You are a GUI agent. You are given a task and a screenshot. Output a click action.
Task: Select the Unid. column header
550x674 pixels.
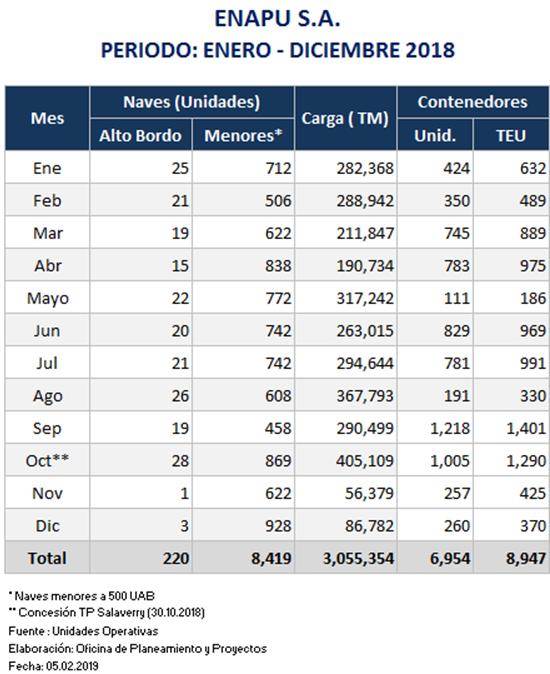pos(435,135)
